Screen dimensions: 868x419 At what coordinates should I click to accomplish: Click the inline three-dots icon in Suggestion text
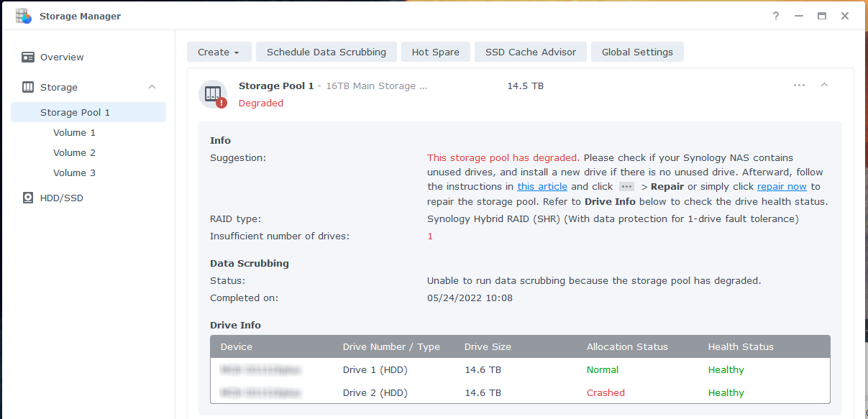pos(626,187)
